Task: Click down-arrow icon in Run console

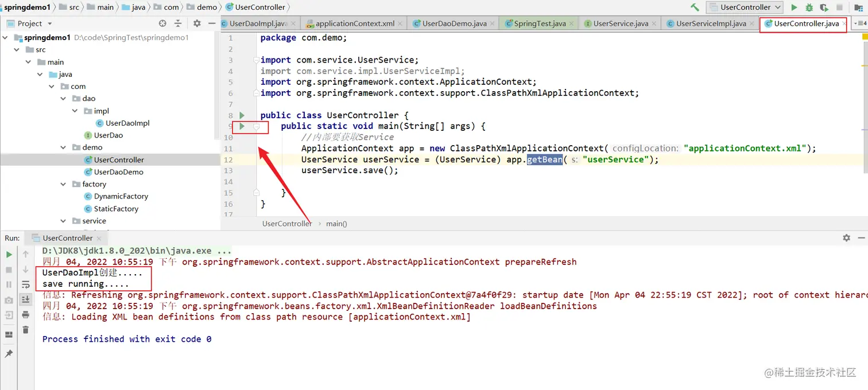Action: [25, 269]
